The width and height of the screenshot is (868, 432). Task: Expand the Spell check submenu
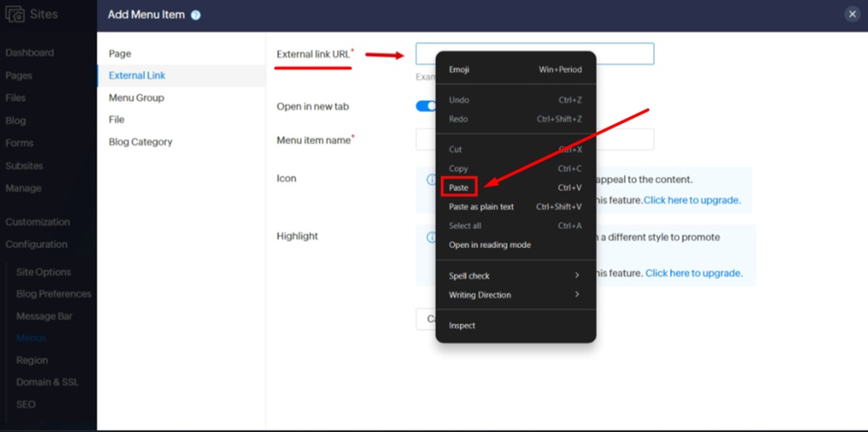coord(516,276)
